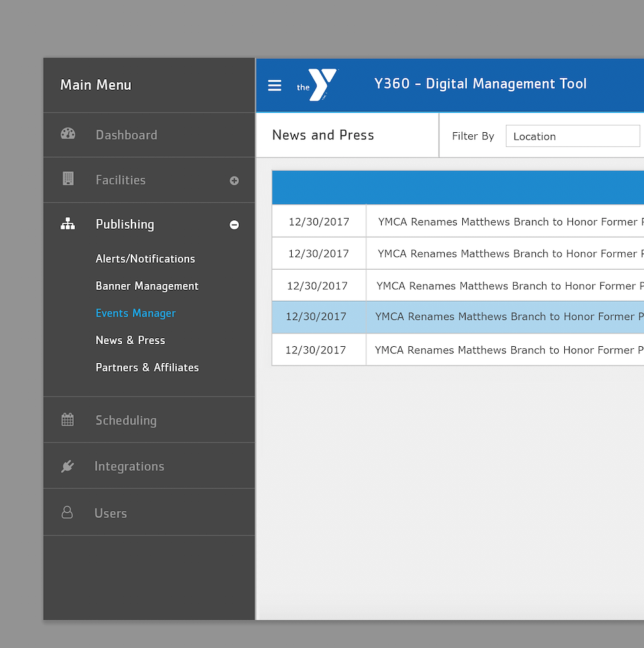Viewport: 644px width, 648px height.
Task: Open Alerts/Notifications submenu item
Action: coord(145,259)
